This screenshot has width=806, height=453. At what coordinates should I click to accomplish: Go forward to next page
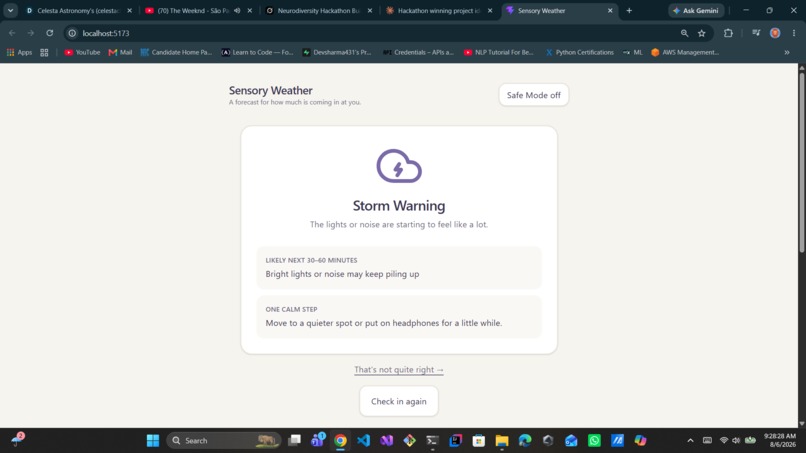coord(31,33)
